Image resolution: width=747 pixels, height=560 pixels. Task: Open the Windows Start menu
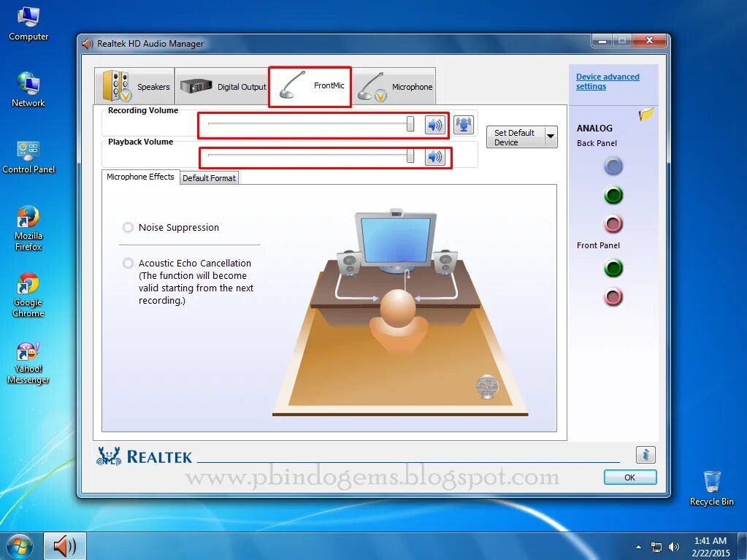(19, 546)
